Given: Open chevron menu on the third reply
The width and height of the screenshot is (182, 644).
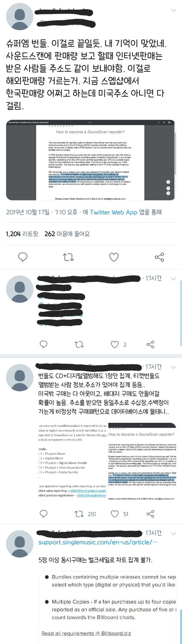Looking at the screenshot, I should pos(173,367).
